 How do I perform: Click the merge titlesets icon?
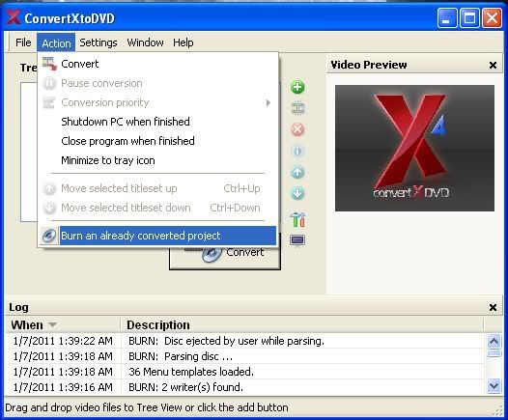pyautogui.click(x=297, y=108)
